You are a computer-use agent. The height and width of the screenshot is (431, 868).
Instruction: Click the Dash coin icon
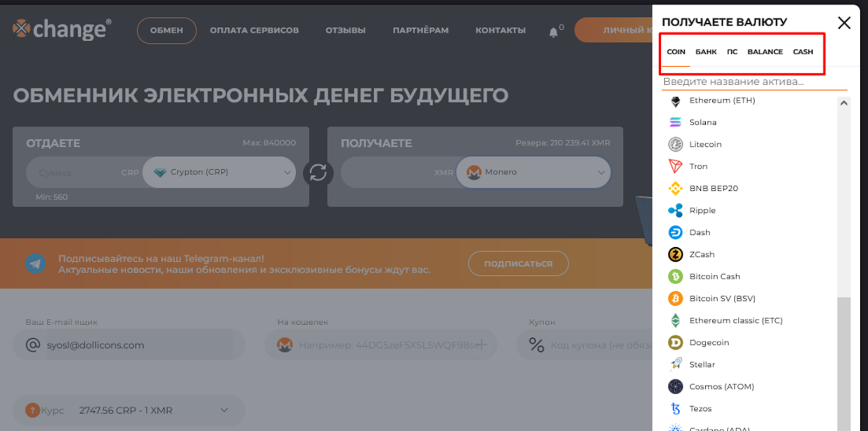(x=675, y=233)
